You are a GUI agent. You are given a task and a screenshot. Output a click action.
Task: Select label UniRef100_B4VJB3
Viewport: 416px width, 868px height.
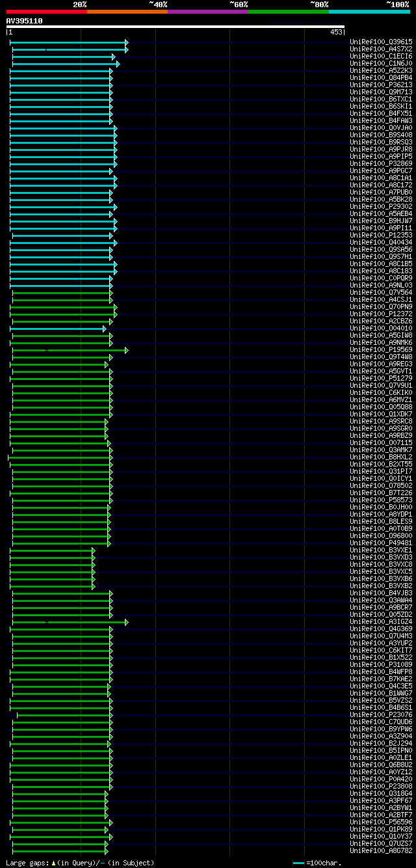(x=381, y=593)
